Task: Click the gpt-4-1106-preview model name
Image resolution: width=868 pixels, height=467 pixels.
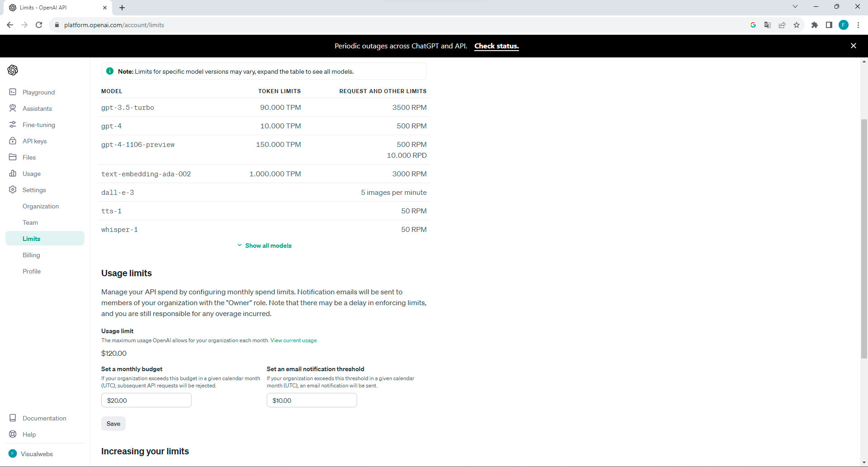Action: [x=138, y=145]
